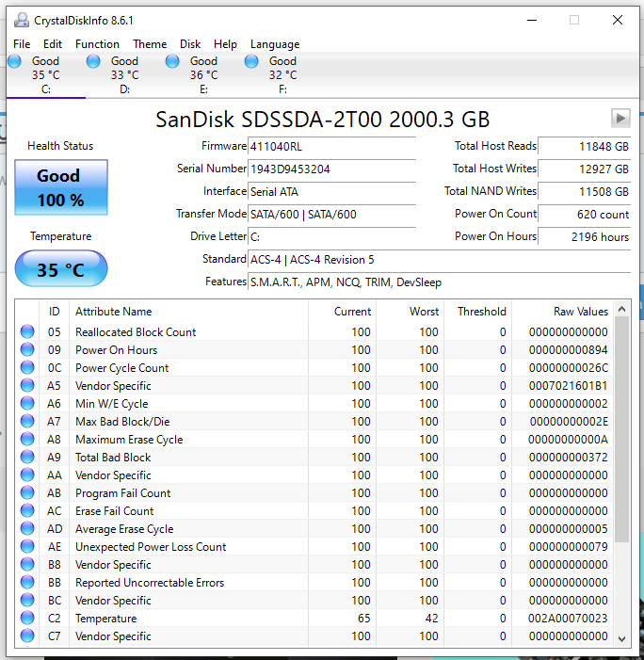
Task: Switch to the E: drive tab
Action: 203,75
